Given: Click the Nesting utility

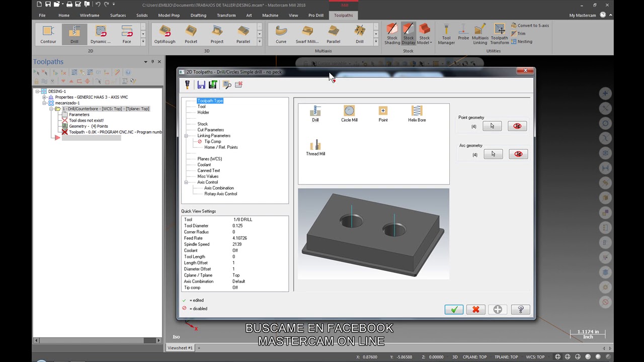Looking at the screenshot, I should pyautogui.click(x=521, y=42).
